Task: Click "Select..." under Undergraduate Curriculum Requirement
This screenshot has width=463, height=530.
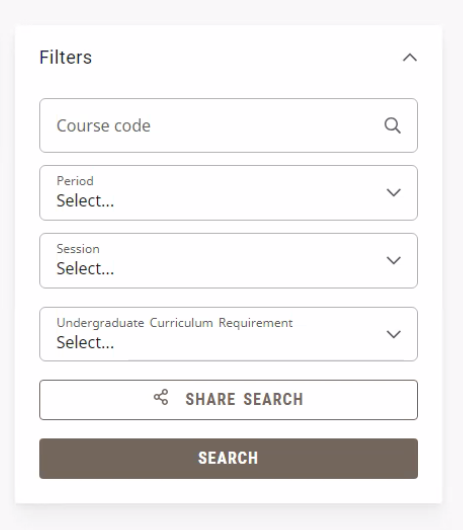Action: [x=85, y=342]
